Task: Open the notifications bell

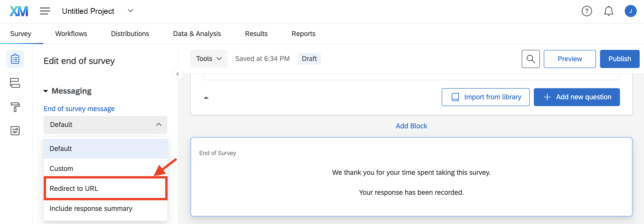Action: tap(608, 11)
